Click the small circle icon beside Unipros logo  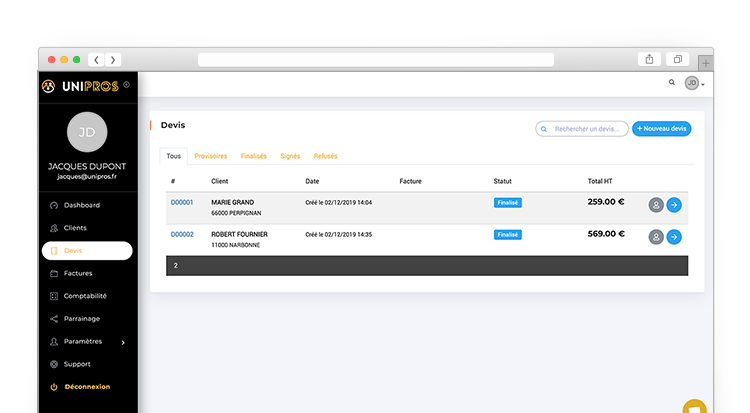click(x=126, y=85)
